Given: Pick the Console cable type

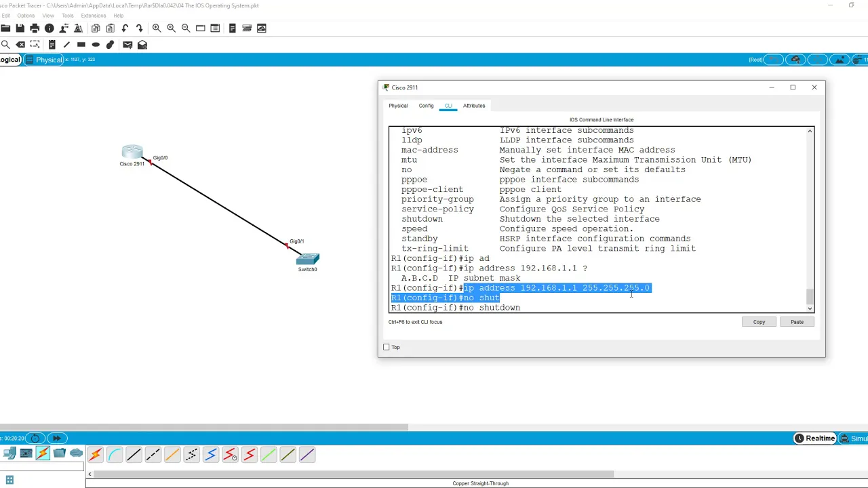Looking at the screenshot, I should tap(115, 455).
